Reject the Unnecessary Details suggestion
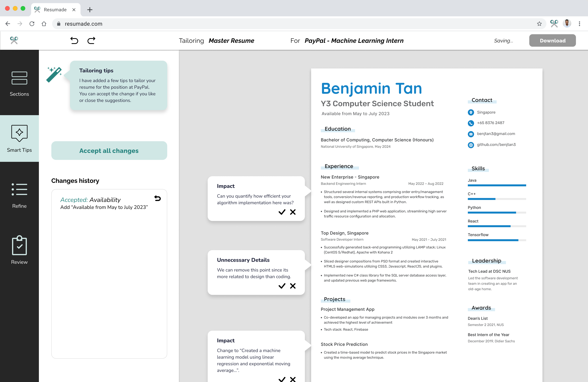The height and width of the screenshot is (382, 588). 293,286
